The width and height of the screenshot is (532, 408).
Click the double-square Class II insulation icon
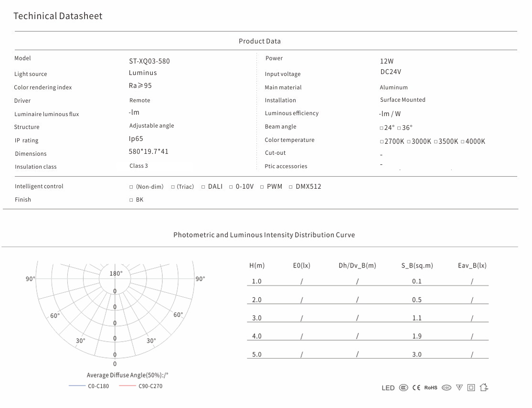pos(471,387)
